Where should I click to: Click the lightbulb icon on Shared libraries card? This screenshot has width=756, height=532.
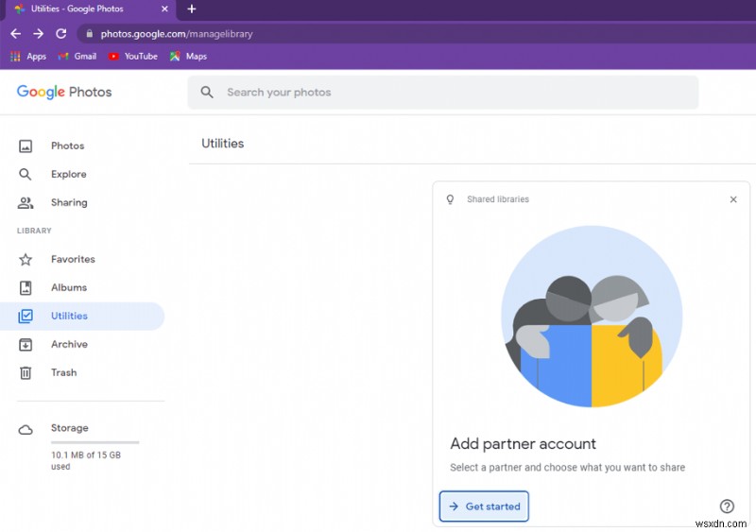(x=450, y=199)
